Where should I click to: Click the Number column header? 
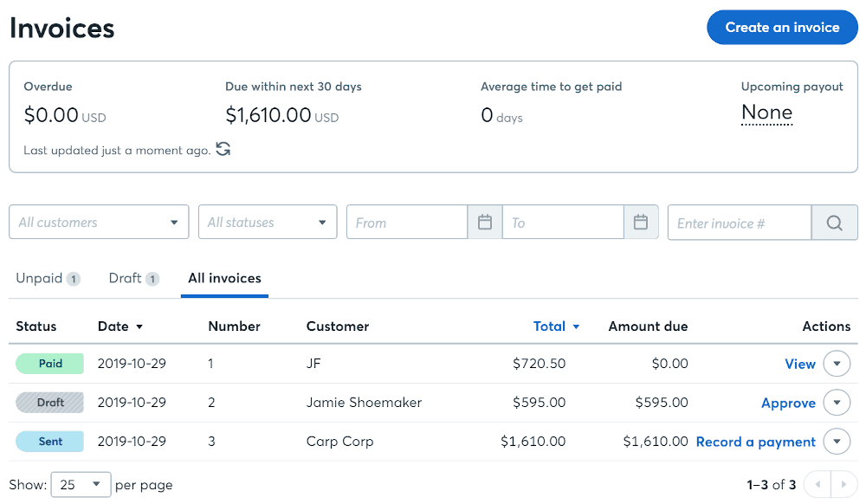234,326
